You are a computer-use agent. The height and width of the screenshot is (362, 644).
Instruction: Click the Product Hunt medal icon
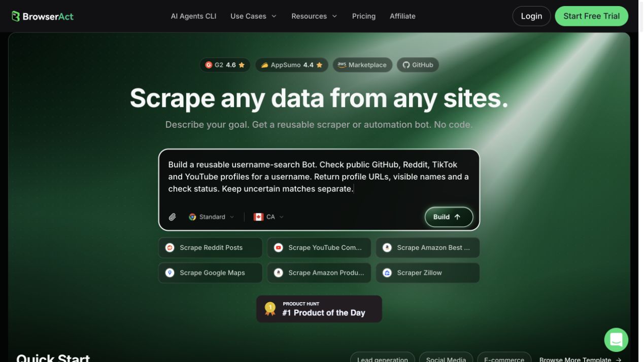270,309
